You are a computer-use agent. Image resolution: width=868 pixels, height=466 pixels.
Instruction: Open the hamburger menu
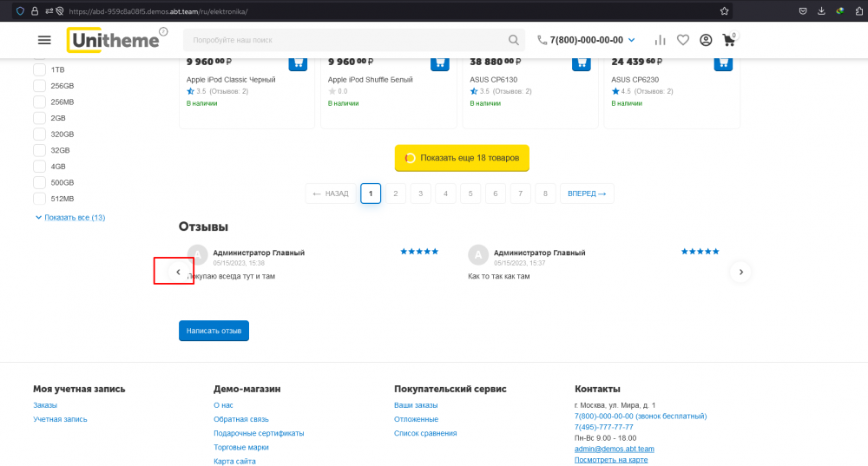pyautogui.click(x=44, y=40)
